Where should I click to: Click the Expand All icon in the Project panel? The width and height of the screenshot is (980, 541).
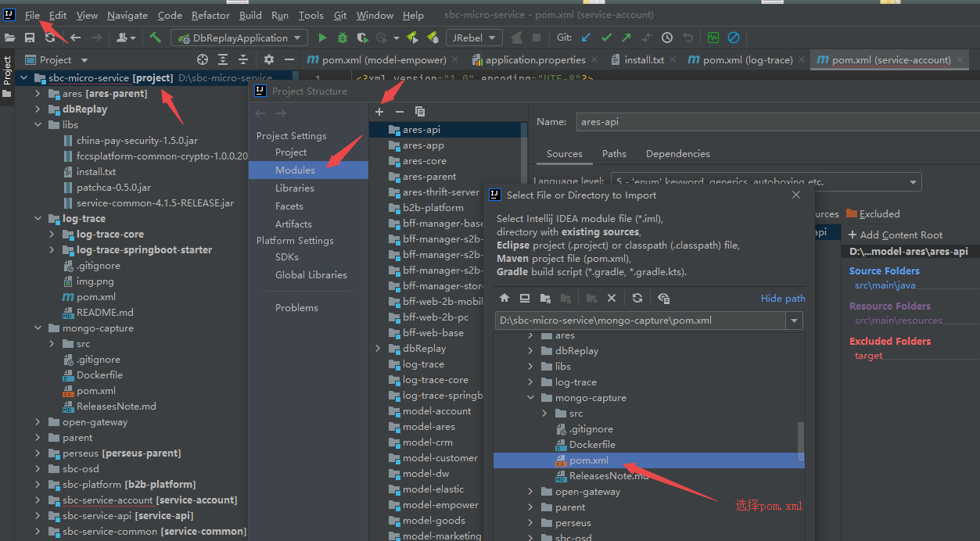pos(223,59)
